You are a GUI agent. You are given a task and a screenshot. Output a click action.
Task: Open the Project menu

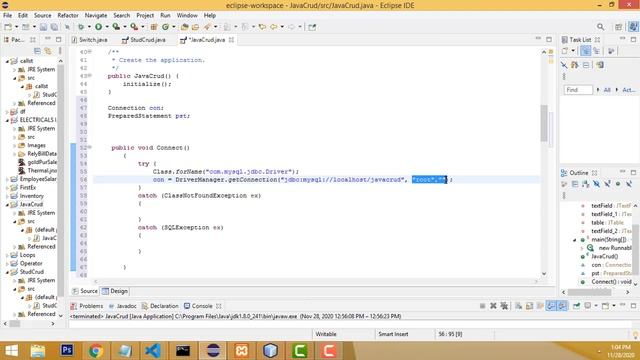[x=145, y=16]
